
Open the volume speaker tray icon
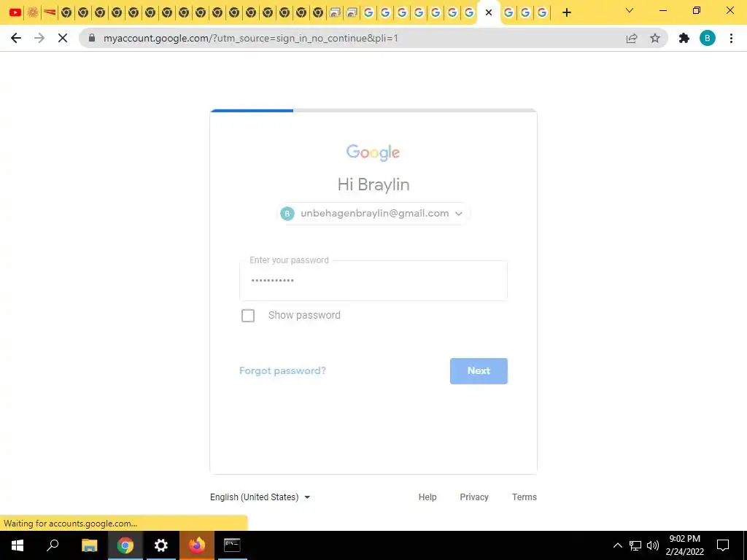(653, 545)
